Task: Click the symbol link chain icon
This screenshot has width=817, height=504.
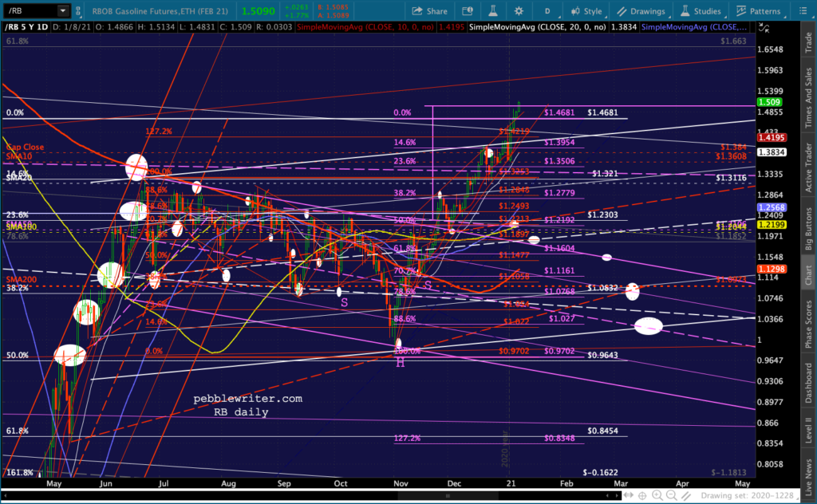Action: pyautogui.click(x=78, y=10)
